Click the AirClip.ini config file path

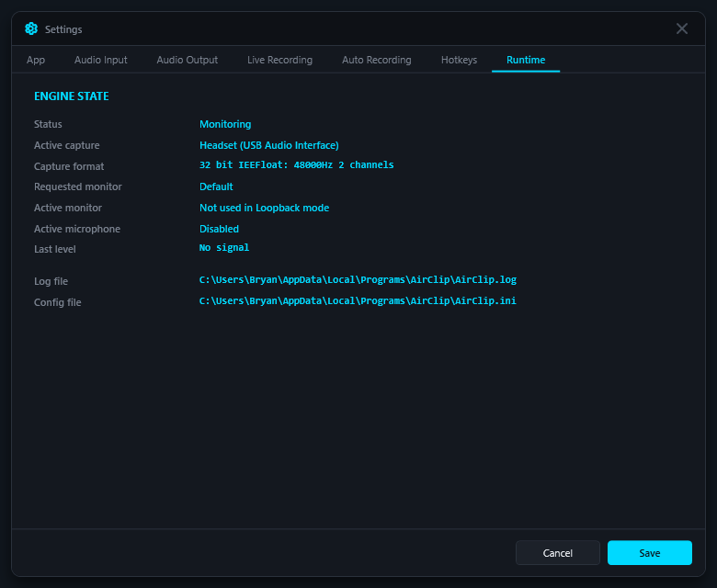click(358, 300)
